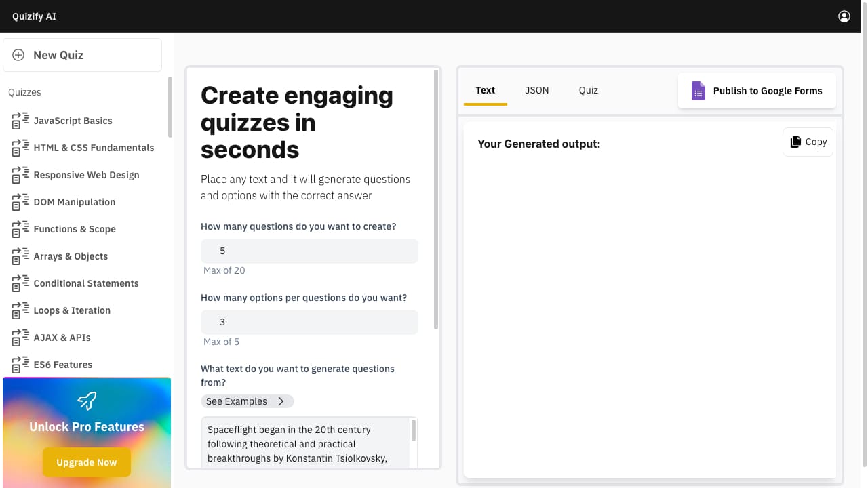Image resolution: width=868 pixels, height=488 pixels.
Task: Click the Responsive Web Design quiz icon
Action: (x=20, y=175)
